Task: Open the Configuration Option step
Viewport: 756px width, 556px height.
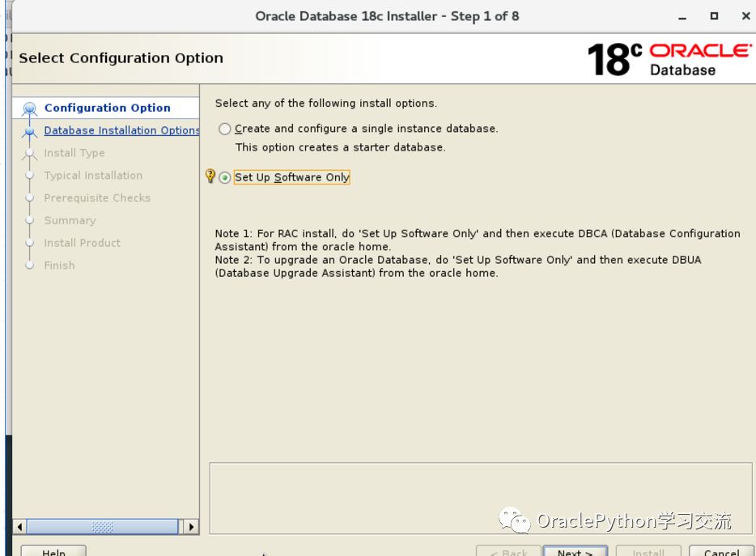Action: point(107,108)
